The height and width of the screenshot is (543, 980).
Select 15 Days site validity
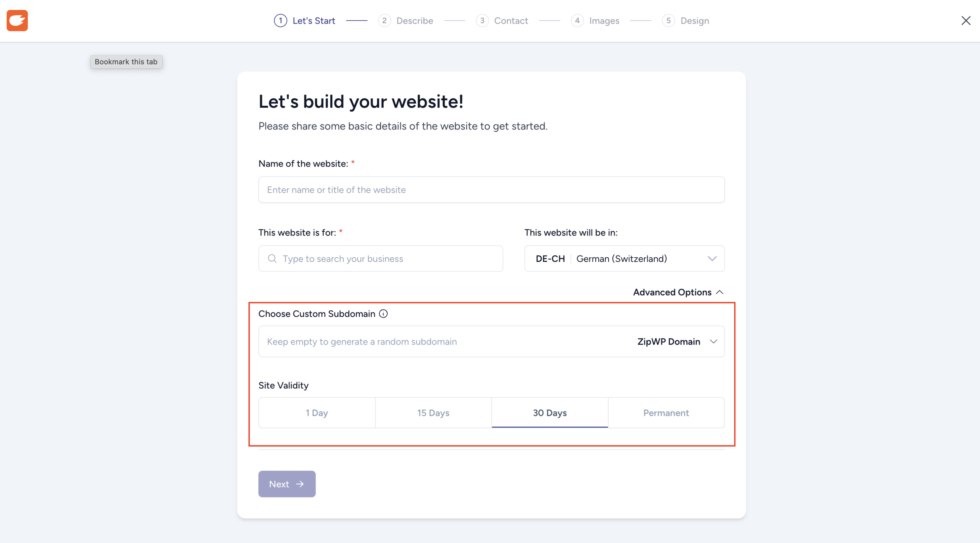tap(433, 413)
